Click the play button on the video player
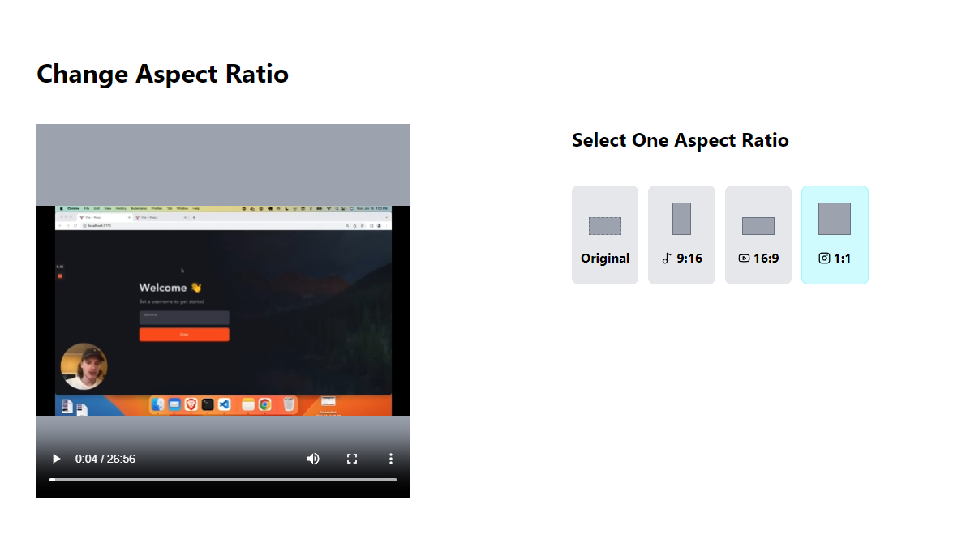966x560 pixels. coord(56,459)
